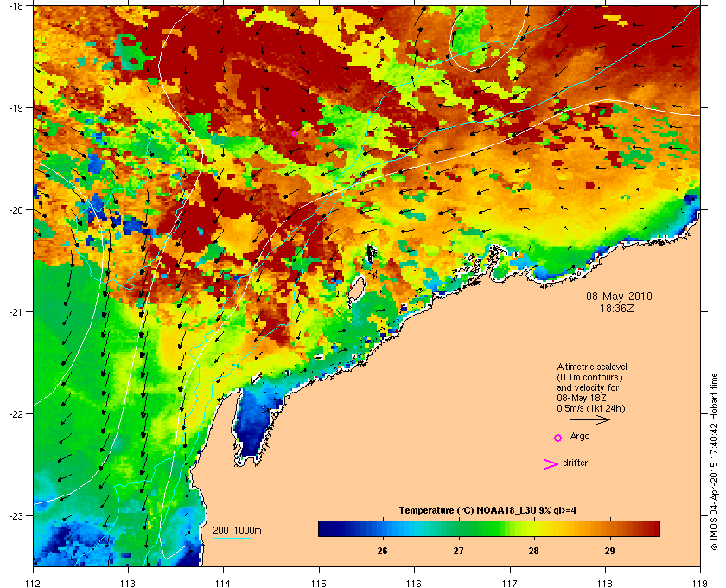Click the '-19' latitude axis label
Viewport: 726px width, 588px height.
click(15, 107)
